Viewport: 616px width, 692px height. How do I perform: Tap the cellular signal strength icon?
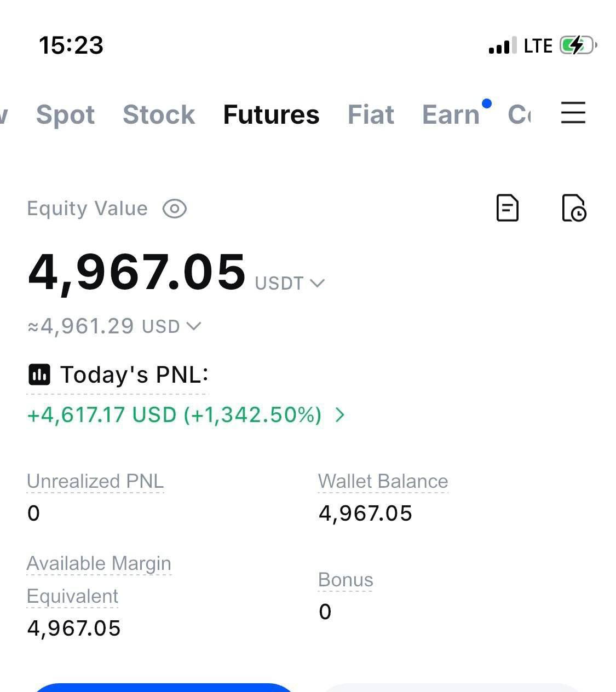(x=499, y=46)
